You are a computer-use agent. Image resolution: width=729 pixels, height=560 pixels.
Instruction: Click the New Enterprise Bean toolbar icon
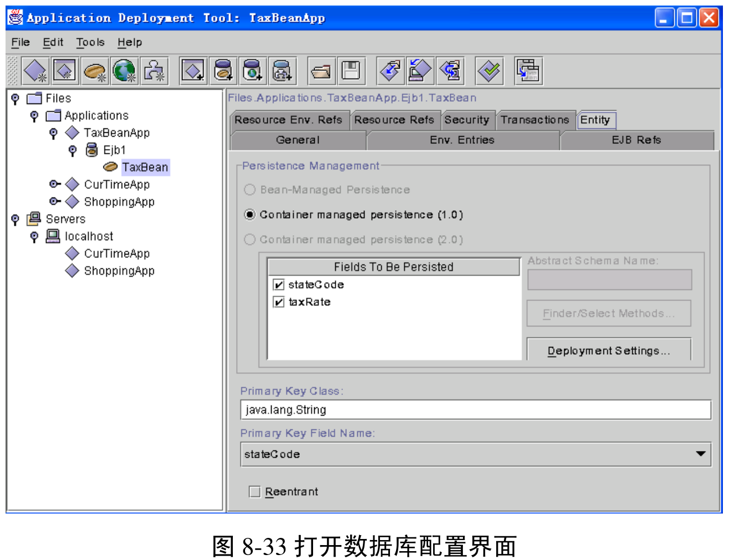[95, 71]
